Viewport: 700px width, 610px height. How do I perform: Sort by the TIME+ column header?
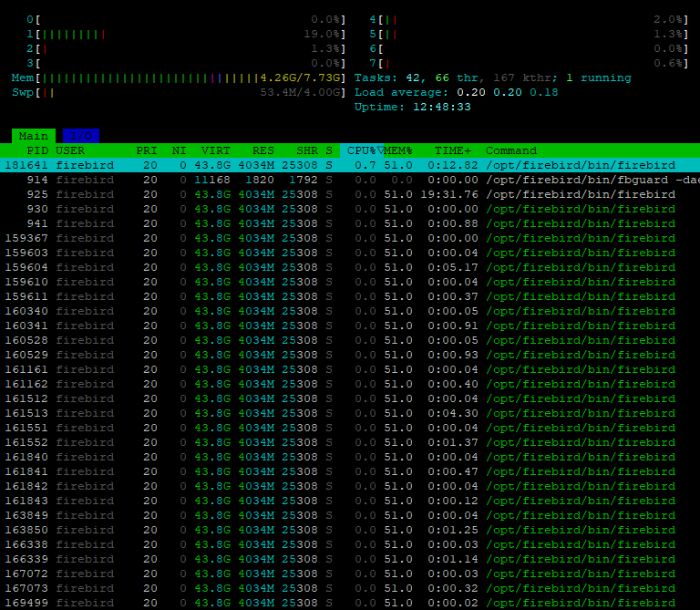(453, 150)
